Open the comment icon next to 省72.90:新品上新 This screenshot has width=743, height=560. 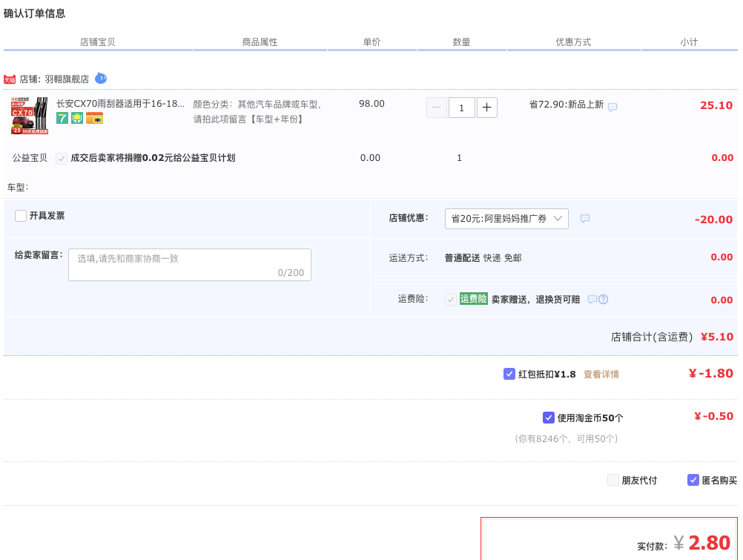[612, 107]
